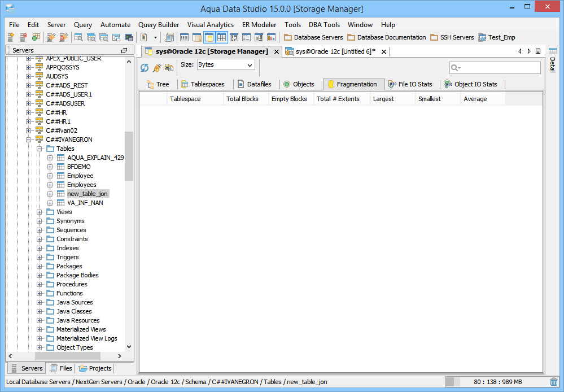
Task: Switch to sys@Oracle 12c [Untitled 6] tab
Action: (335, 51)
